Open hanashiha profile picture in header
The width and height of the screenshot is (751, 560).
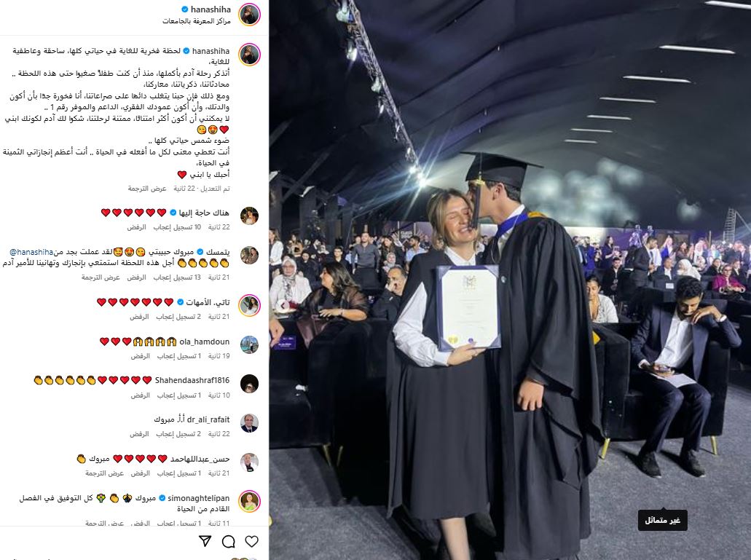(x=249, y=15)
